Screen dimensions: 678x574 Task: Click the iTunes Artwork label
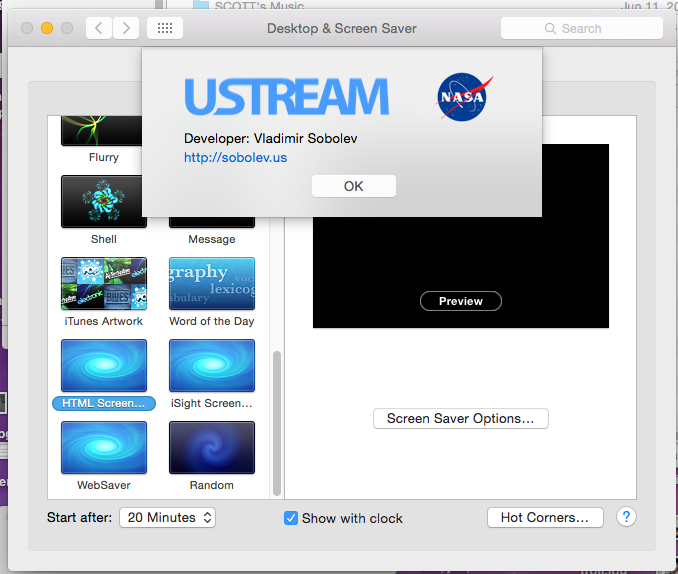click(104, 321)
